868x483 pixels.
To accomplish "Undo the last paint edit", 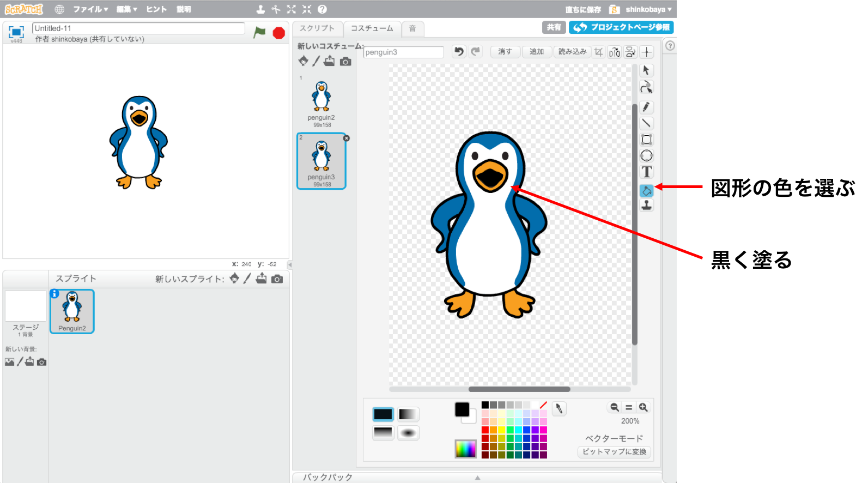I will [459, 51].
